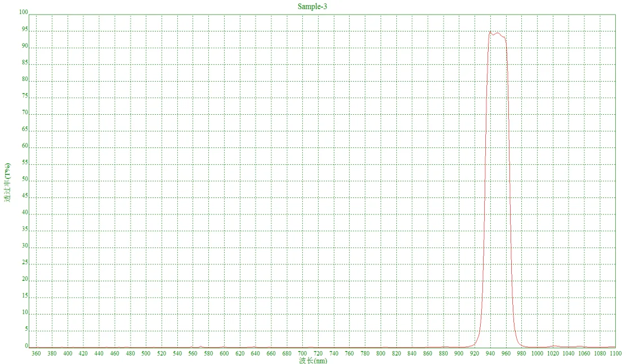This screenshot has height=364, width=626.
Task: Click the y-axis value 50
Action: click(x=25, y=179)
